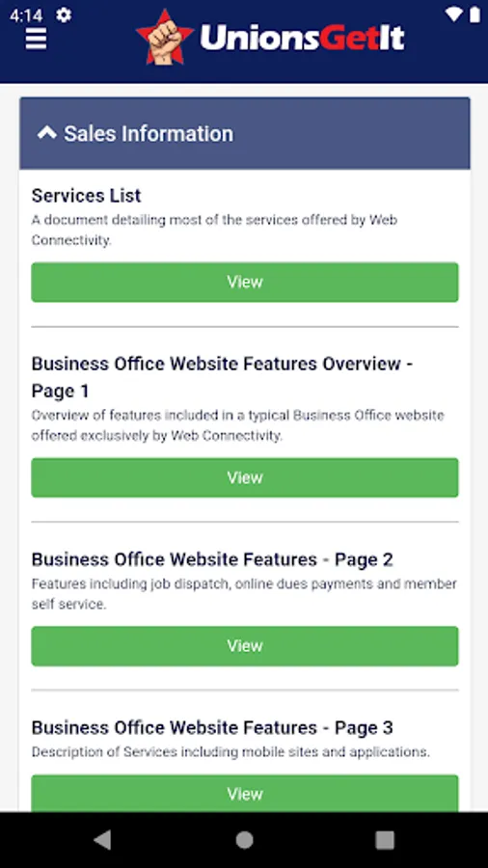Select Business Office Website Features Page 3 heading
Image resolution: width=488 pixels, height=868 pixels.
[x=212, y=727]
